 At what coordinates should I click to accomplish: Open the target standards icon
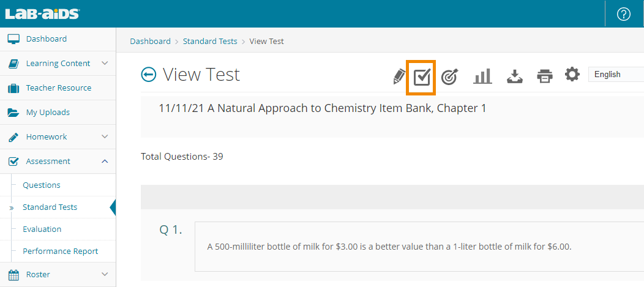coord(449,76)
